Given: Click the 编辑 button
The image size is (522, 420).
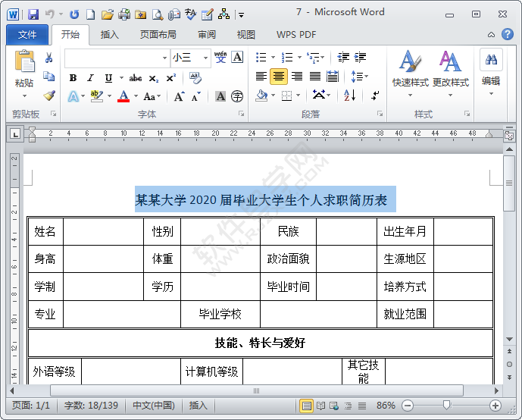Looking at the screenshot, I should [x=491, y=73].
